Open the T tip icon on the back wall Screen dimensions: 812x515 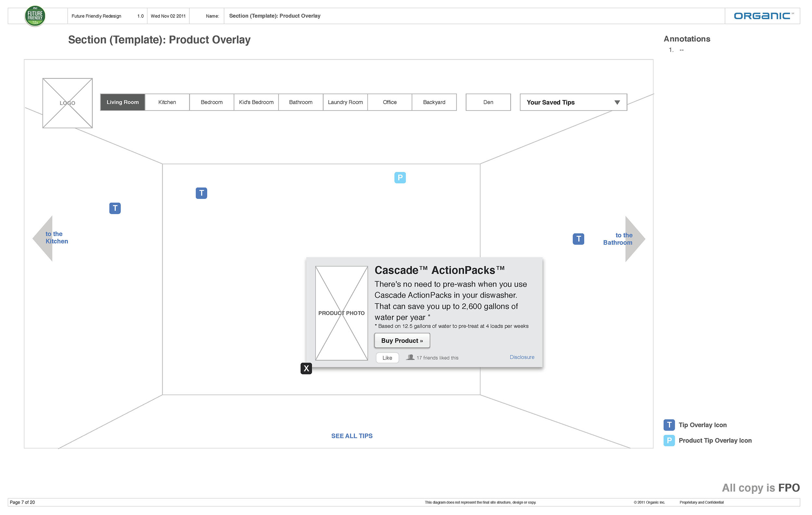(x=202, y=193)
